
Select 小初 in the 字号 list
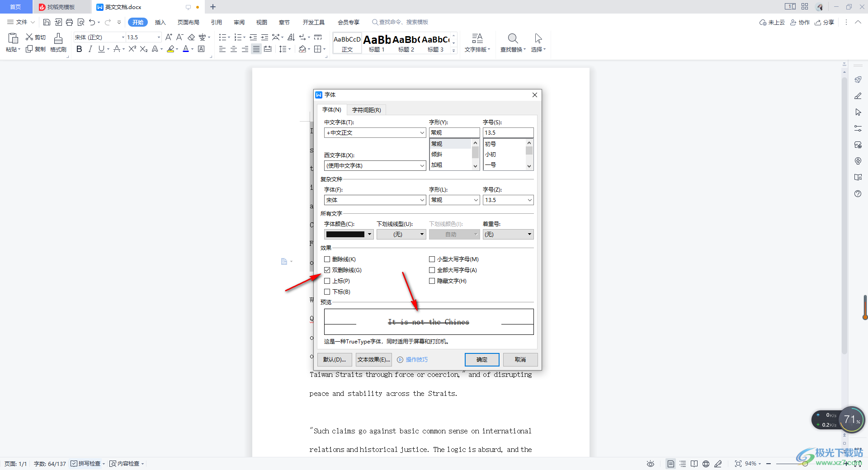tap(491, 155)
